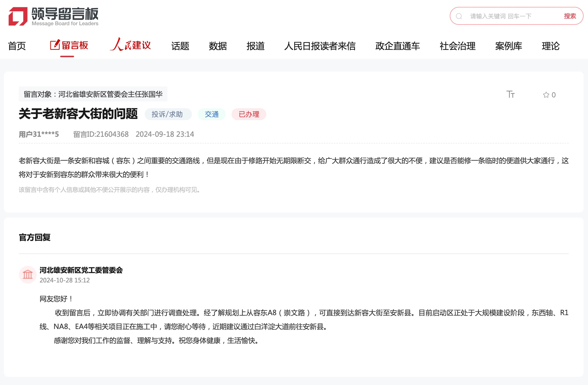Click the star favorite icon
The image size is (588, 385).
(546, 95)
